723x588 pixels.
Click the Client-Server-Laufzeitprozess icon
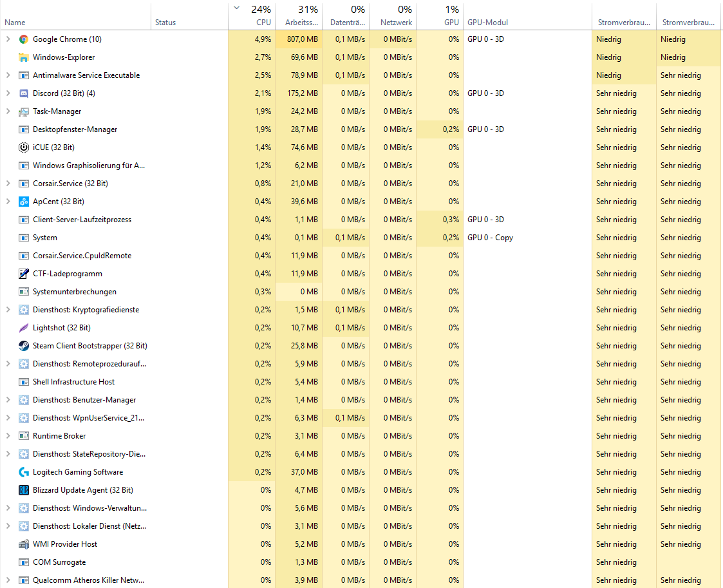(x=24, y=220)
